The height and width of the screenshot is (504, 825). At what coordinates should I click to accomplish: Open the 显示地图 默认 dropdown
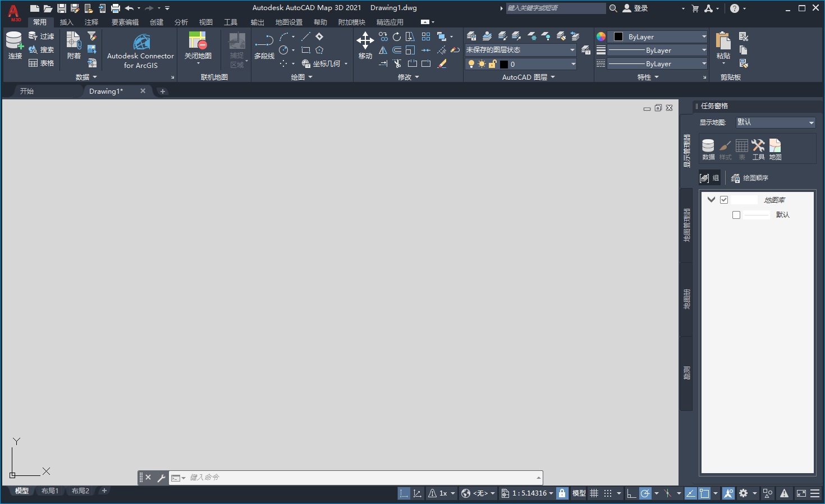(775, 122)
